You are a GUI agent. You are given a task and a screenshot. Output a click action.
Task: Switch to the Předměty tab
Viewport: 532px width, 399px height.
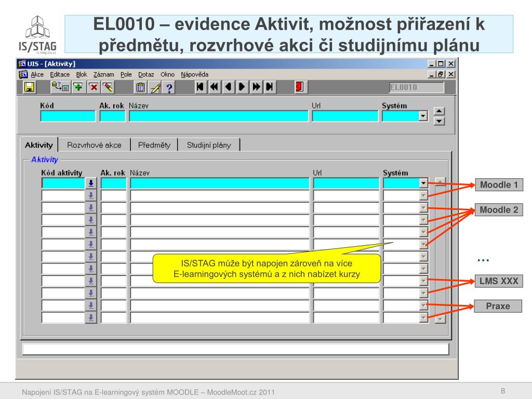(x=154, y=145)
